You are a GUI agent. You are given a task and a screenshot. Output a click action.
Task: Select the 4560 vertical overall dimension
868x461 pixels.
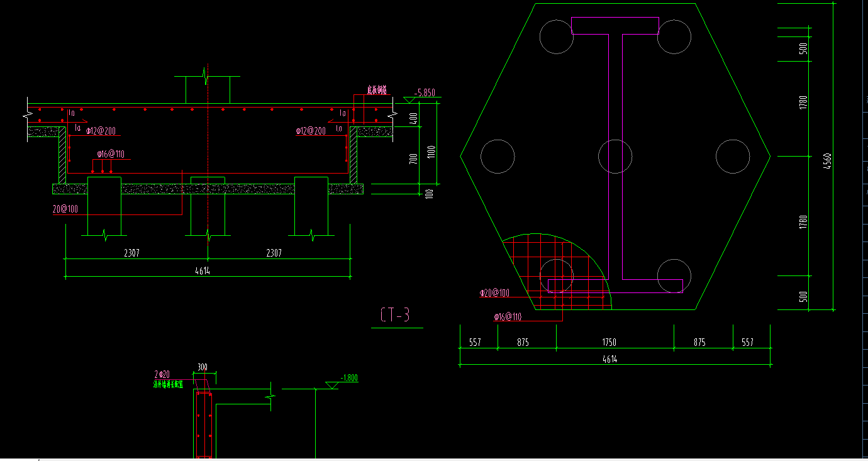click(x=828, y=162)
